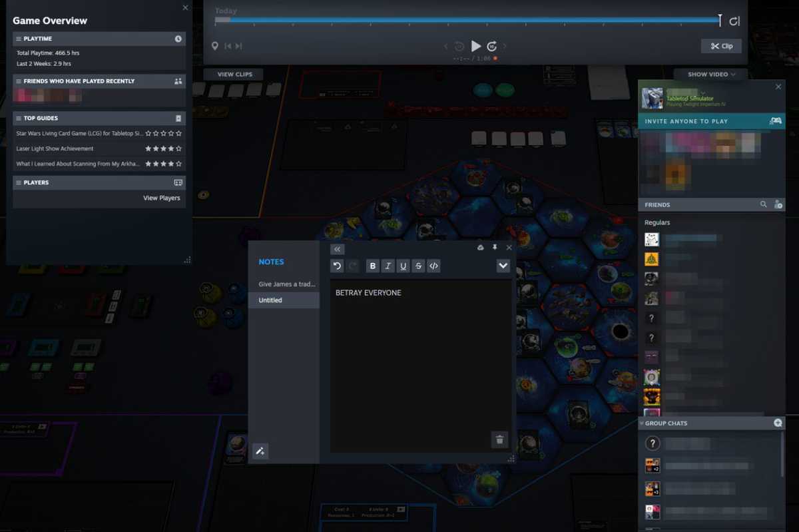Expand the Show Video dropdown

coord(711,75)
